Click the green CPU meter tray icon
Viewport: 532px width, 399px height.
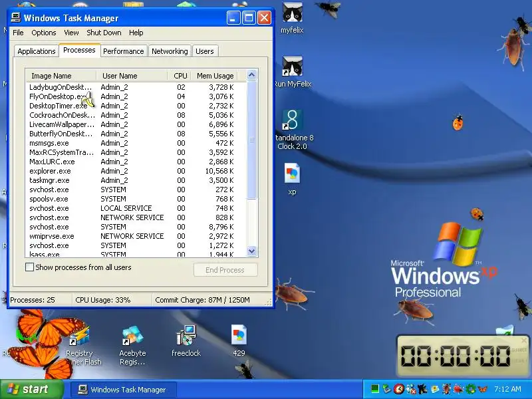point(375,389)
